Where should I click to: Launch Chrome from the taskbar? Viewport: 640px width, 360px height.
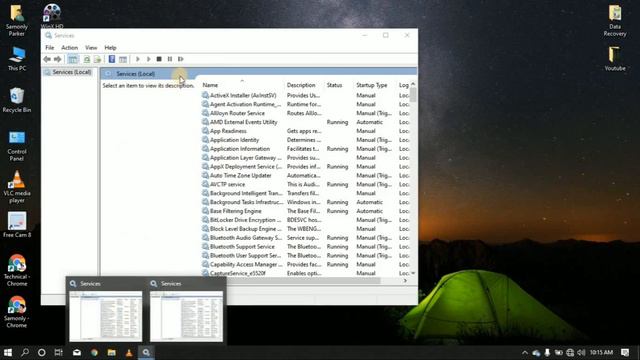click(x=94, y=352)
